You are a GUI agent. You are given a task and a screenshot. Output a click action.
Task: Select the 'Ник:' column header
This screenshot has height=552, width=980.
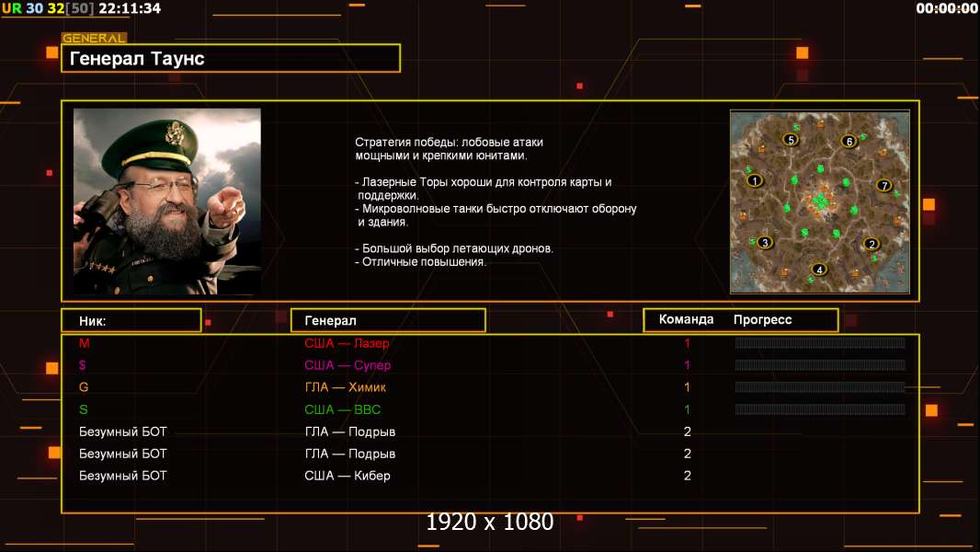131,320
